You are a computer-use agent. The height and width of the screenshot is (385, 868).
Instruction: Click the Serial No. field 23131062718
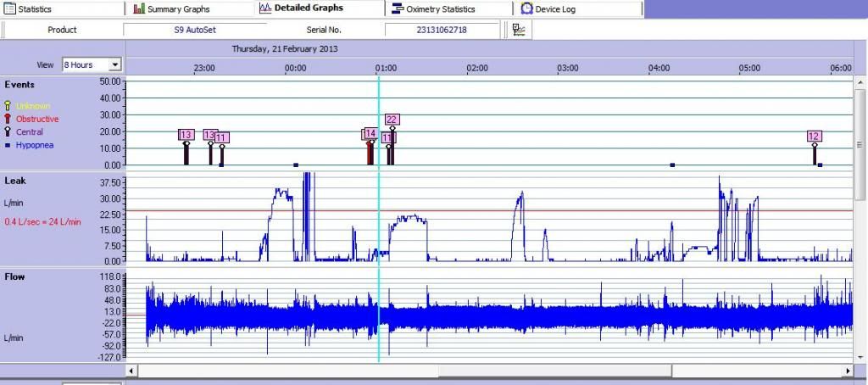pyautogui.click(x=442, y=31)
